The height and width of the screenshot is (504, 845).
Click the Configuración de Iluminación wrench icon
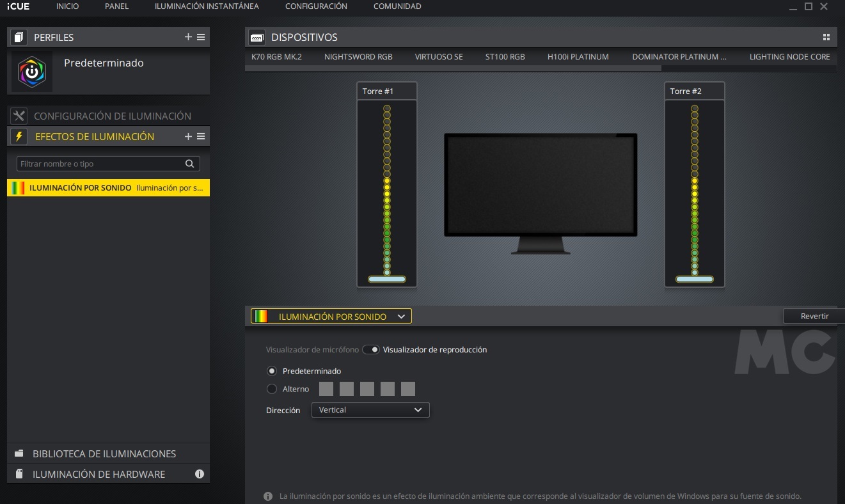19,116
